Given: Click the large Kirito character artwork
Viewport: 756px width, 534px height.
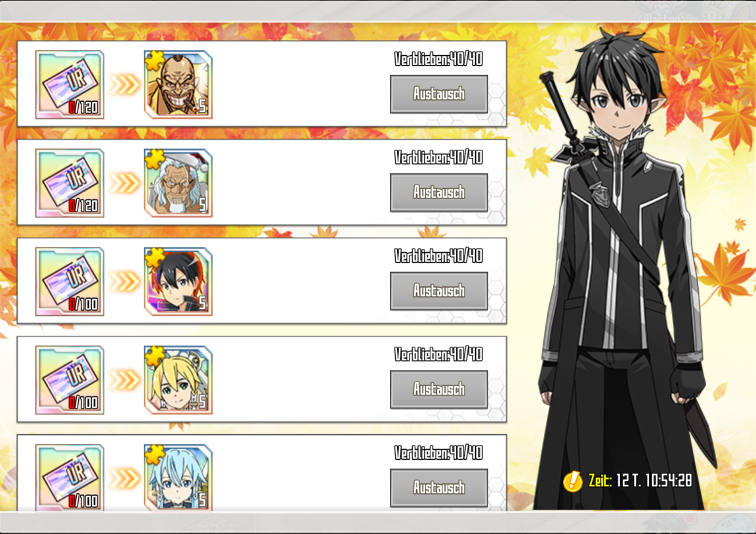Looking at the screenshot, I should (627, 265).
